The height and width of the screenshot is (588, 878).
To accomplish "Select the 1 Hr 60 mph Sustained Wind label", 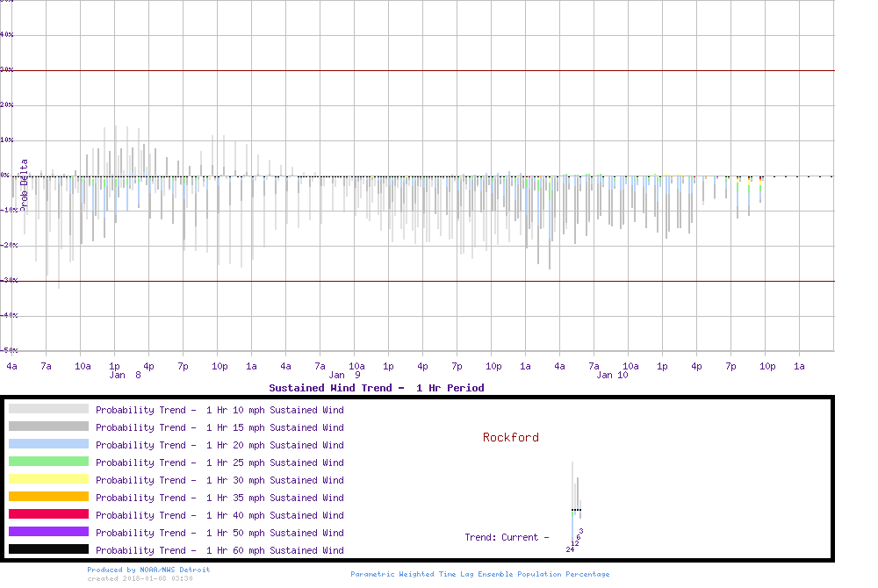I will 219,550.
